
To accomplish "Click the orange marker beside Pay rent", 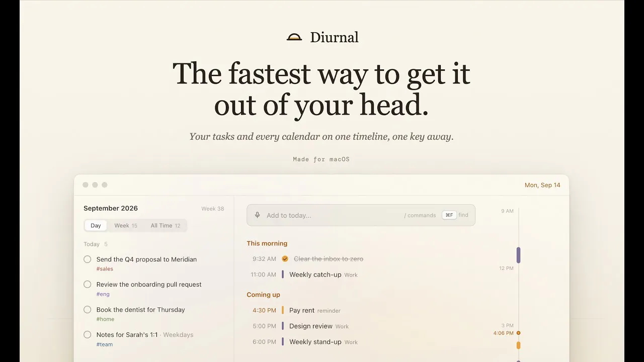I will tap(283, 310).
